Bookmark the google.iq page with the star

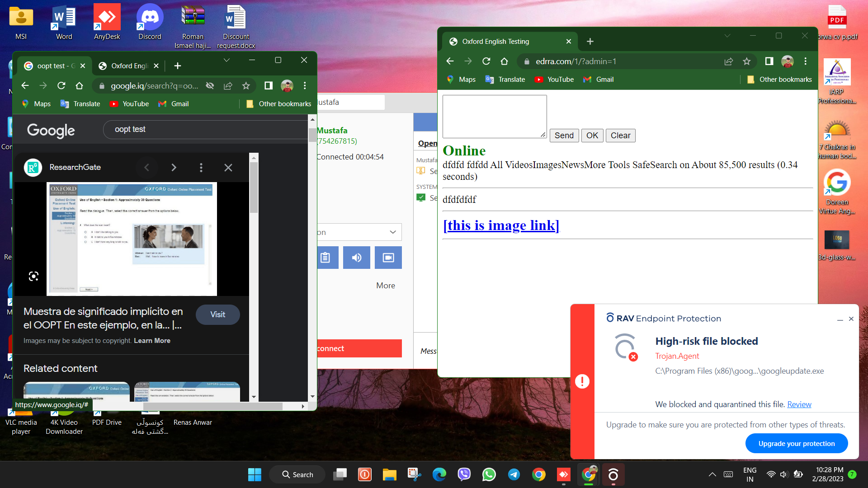[x=246, y=86]
